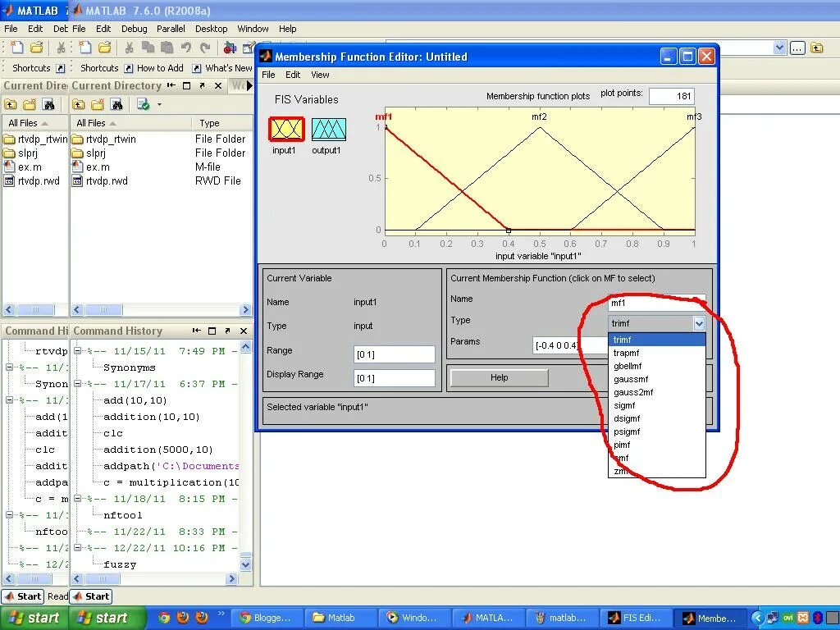Click the Help button in Membership Function Editor
Viewport: 840px width, 630px height.
[500, 377]
